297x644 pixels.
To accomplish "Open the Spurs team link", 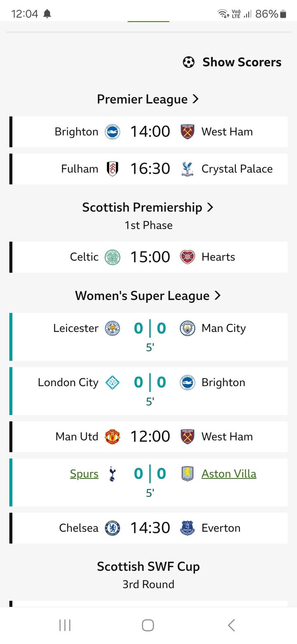I will (x=84, y=474).
